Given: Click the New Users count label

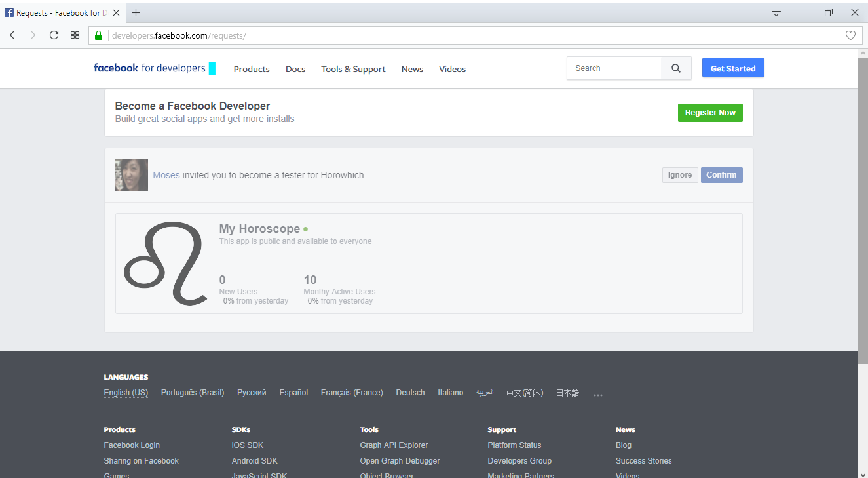Looking at the screenshot, I should click(238, 292).
